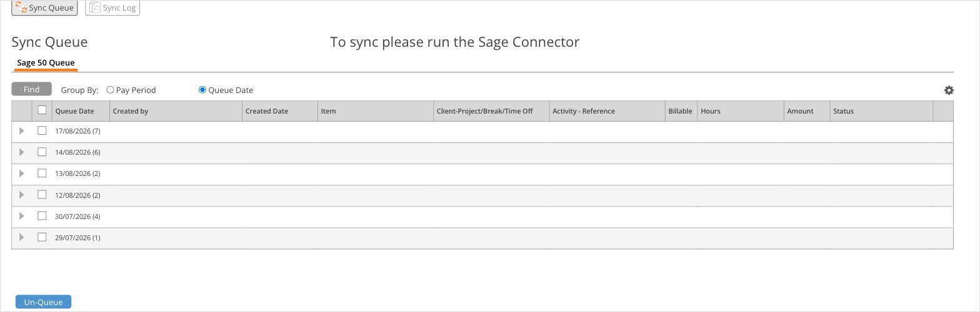Sort by the Created by column header

[176, 111]
